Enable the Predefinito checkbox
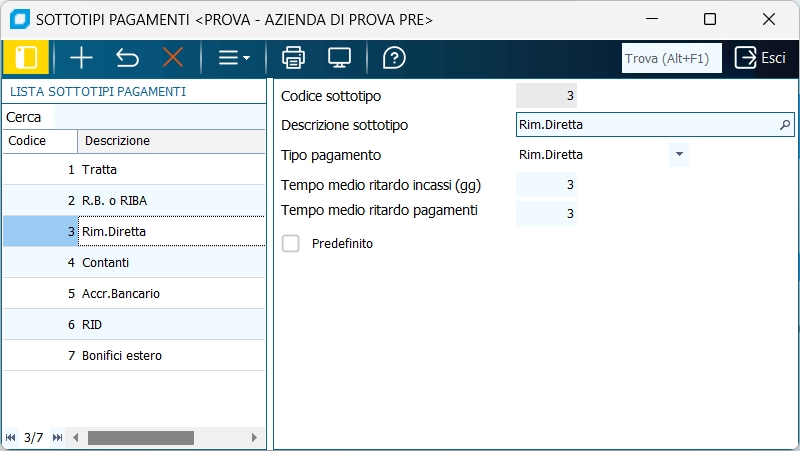This screenshot has width=800, height=451. pyautogui.click(x=291, y=243)
